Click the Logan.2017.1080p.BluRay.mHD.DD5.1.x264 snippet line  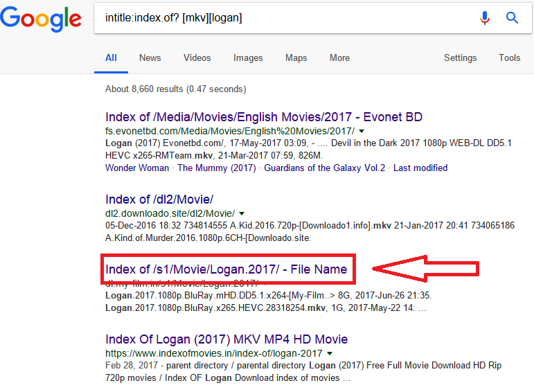[x=268, y=295]
